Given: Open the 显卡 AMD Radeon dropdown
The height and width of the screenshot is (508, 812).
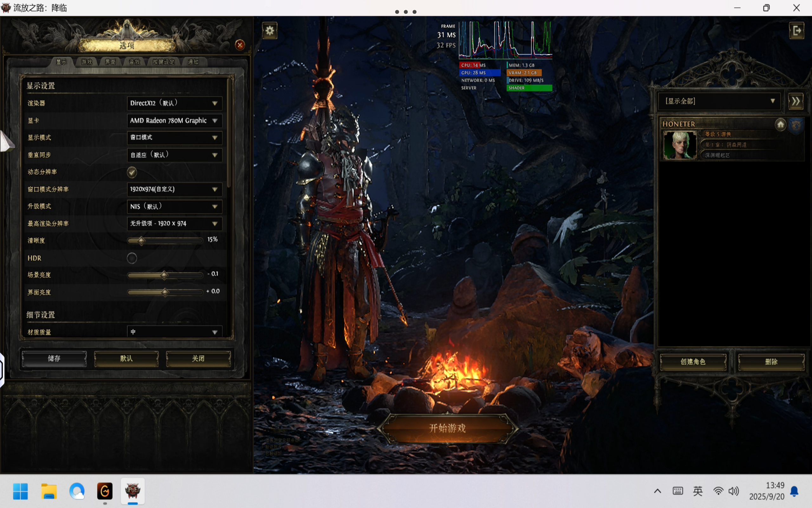Looking at the screenshot, I should 174,121.
